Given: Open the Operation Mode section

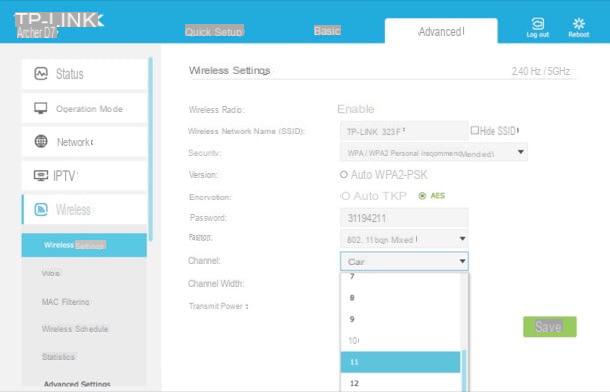Looking at the screenshot, I should point(84,108).
